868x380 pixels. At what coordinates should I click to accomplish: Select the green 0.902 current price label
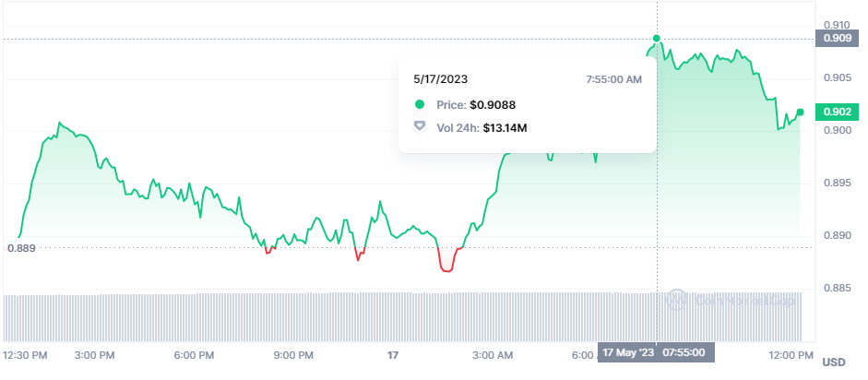point(837,112)
